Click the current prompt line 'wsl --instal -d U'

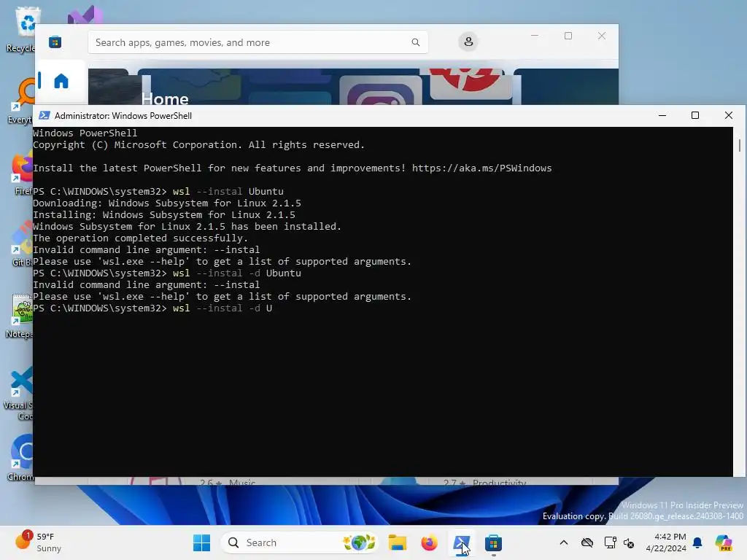[x=152, y=308]
